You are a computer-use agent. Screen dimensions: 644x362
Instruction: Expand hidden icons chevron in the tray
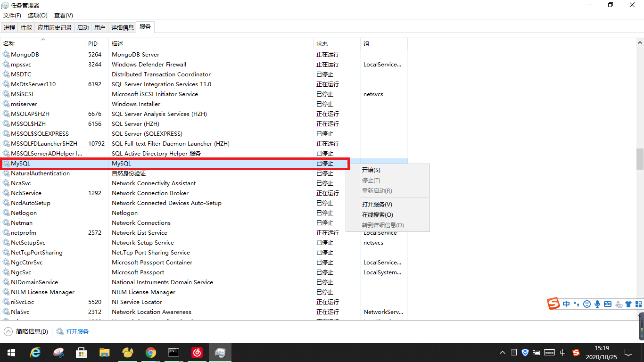502,352
